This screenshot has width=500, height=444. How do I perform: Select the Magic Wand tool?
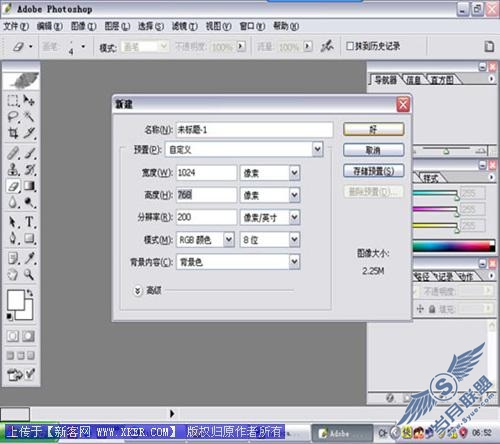(29, 117)
